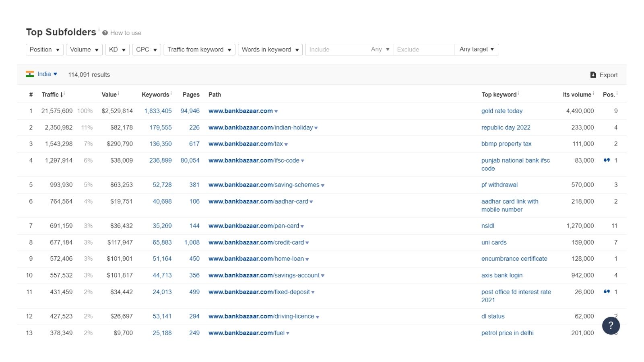Screen dimensions: 644x362
Task: Sort by Keywords column header
Action: pyautogui.click(x=155, y=95)
